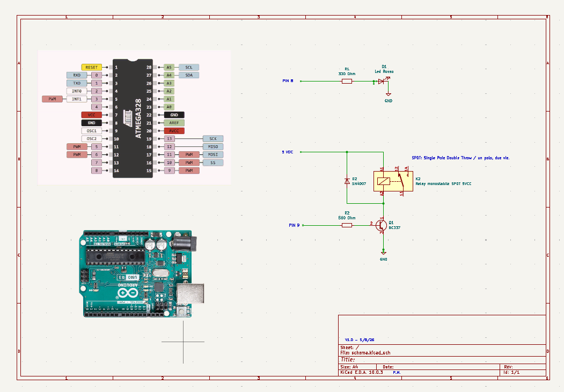This screenshot has width=564, height=392.
Task: Click the OSC1 pin label
Action: [x=92, y=131]
